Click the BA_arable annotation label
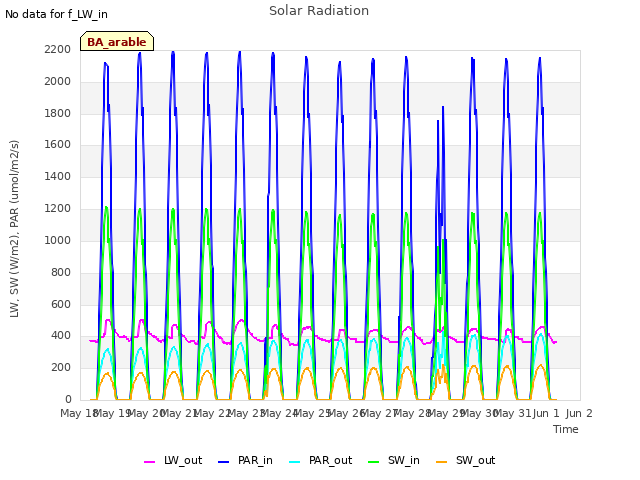The image size is (640, 480). pyautogui.click(x=117, y=42)
